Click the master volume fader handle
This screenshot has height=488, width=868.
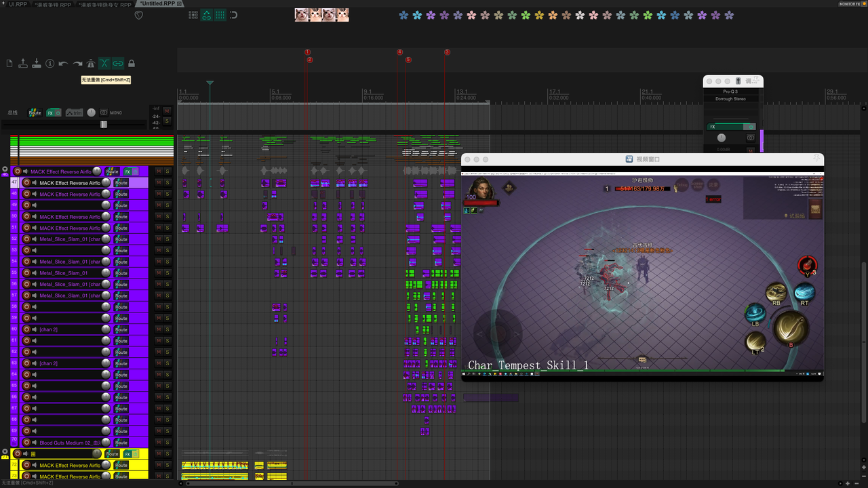coord(104,125)
